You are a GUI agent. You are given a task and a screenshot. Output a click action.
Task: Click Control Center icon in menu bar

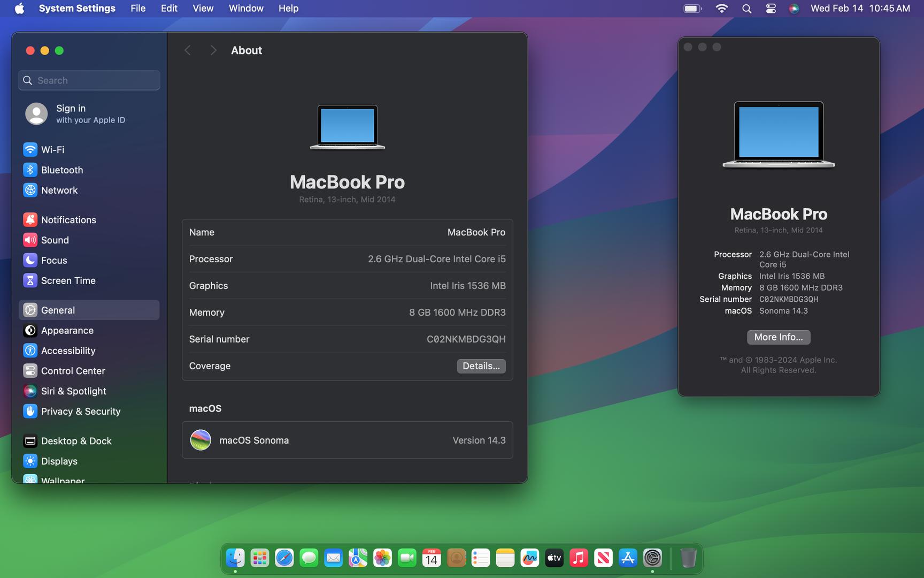771,9
